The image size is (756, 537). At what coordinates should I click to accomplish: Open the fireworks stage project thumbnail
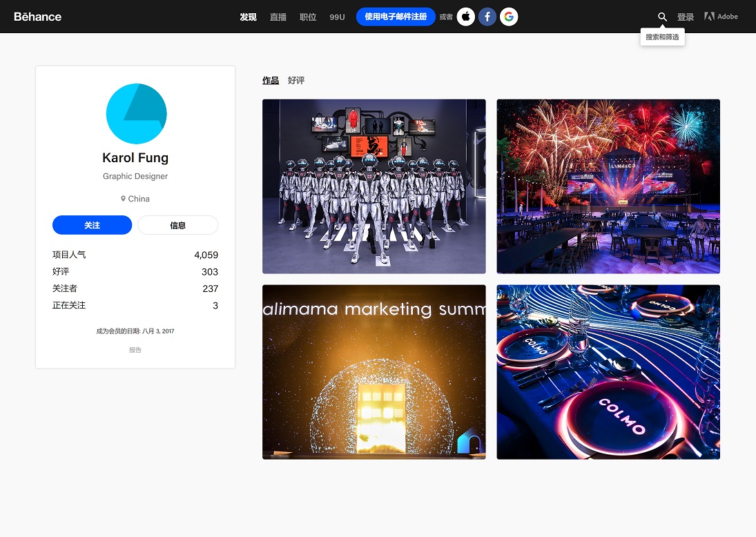(608, 186)
